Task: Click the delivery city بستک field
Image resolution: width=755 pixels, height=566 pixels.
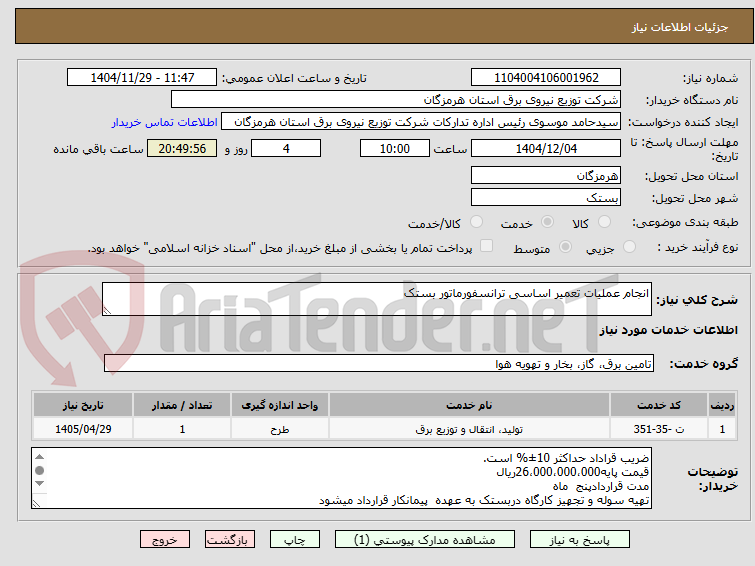Action: click(546, 197)
